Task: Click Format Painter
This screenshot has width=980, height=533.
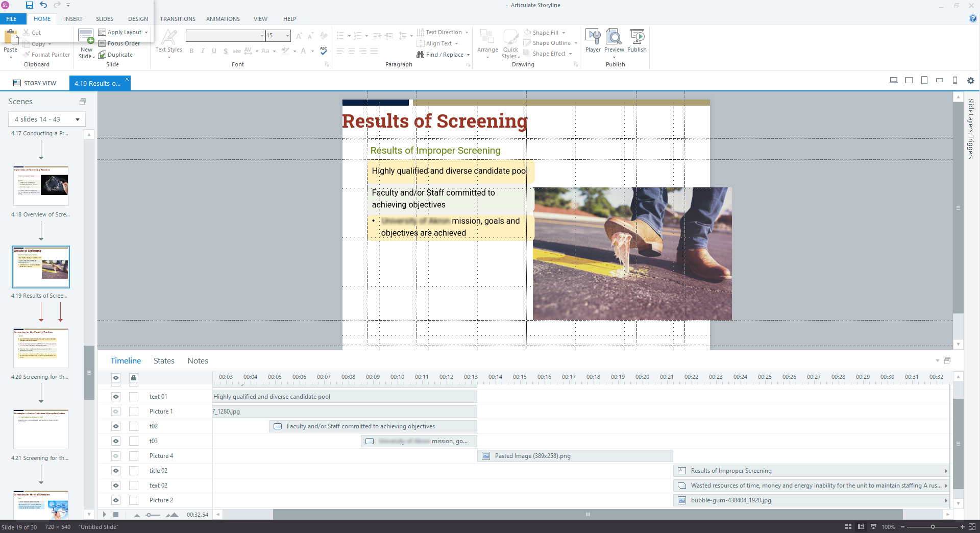Action: pos(46,55)
